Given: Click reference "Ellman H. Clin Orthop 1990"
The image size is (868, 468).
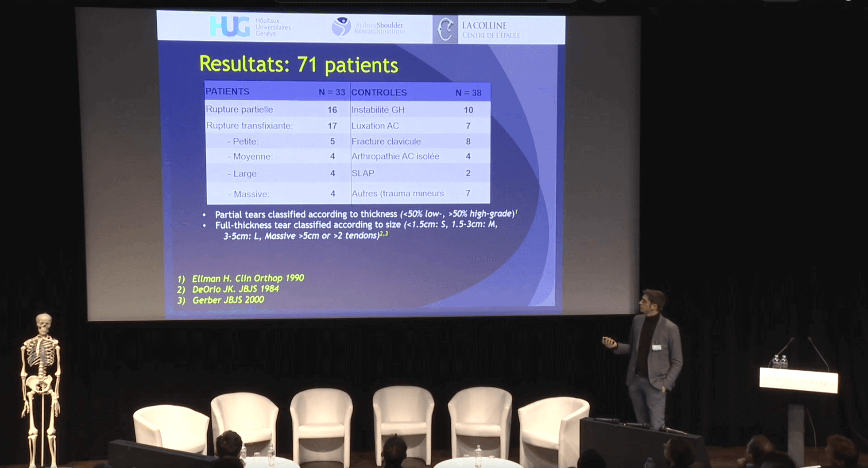Looking at the screenshot, I should point(248,278).
